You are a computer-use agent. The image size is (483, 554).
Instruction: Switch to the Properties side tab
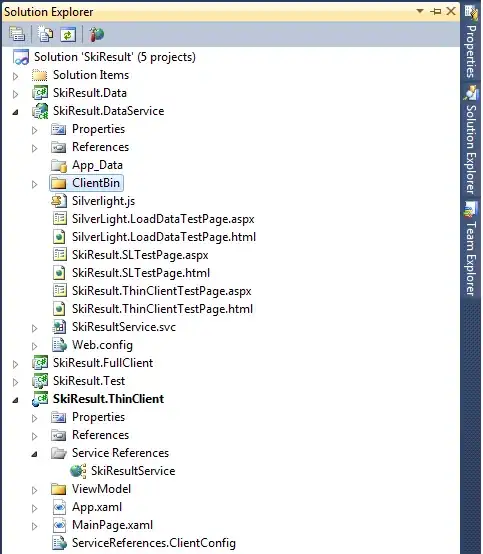click(471, 42)
